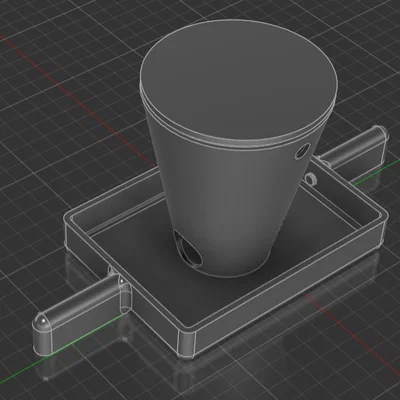Click the small cylindrical peg inside the tray
The height and width of the screenshot is (400, 400).
(x=310, y=178)
